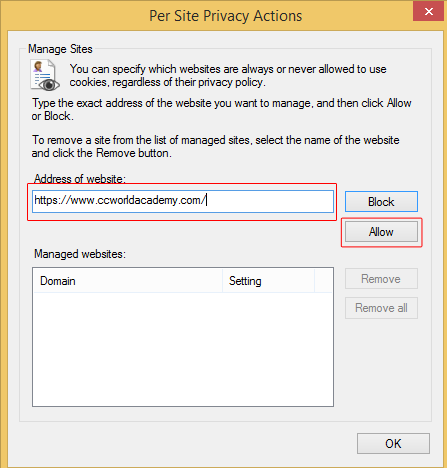447x468 pixels.
Task: Sort managed websites by Setting column
Action: pos(268,281)
